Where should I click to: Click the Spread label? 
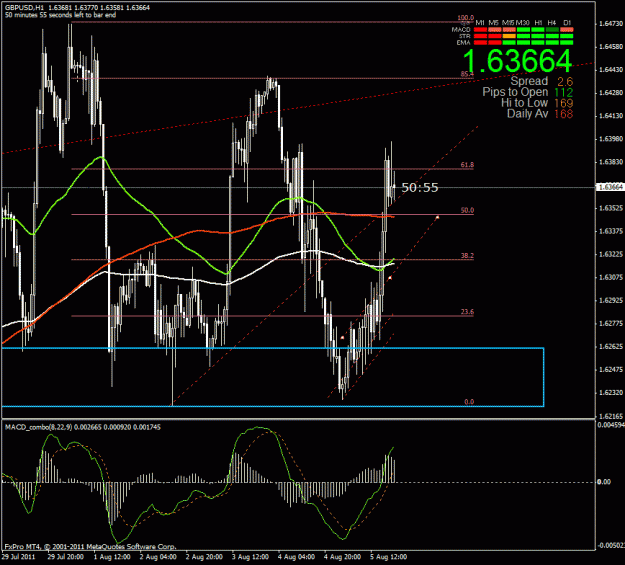tap(529, 81)
